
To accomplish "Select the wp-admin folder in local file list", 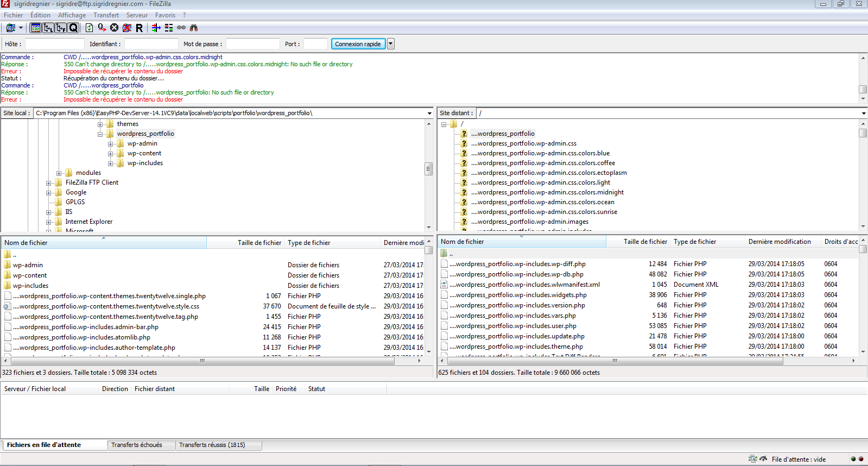I will click(x=28, y=265).
